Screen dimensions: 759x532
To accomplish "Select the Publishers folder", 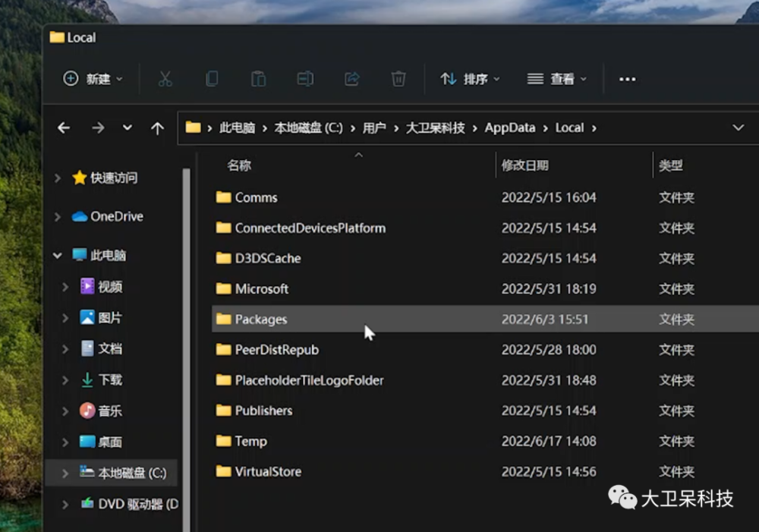I will [x=485, y=411].
